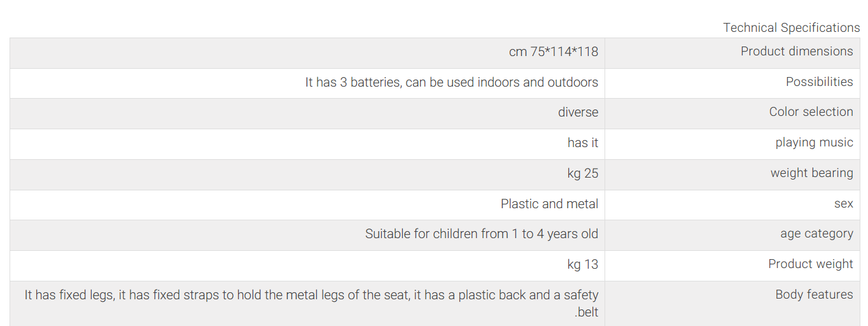Viewport: 868px width, 326px height.
Task: Click the kg 25 value
Action: (x=583, y=173)
